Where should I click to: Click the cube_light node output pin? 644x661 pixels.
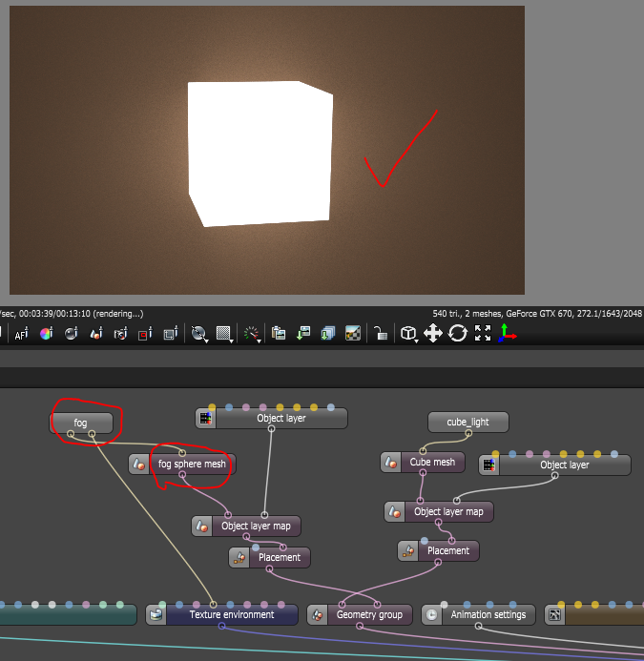click(468, 432)
